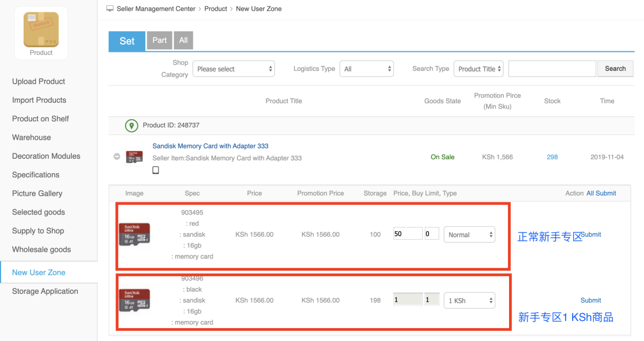Image resolution: width=644 pixels, height=341 pixels.
Task: Submit the red SKU 903495 row
Action: click(591, 234)
